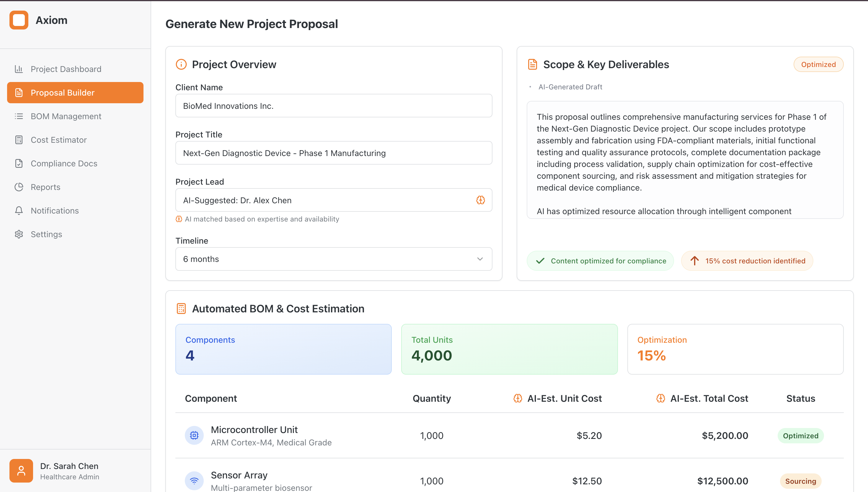868x492 pixels.
Task: Click the Cost Estimator calculator icon
Action: tap(19, 140)
